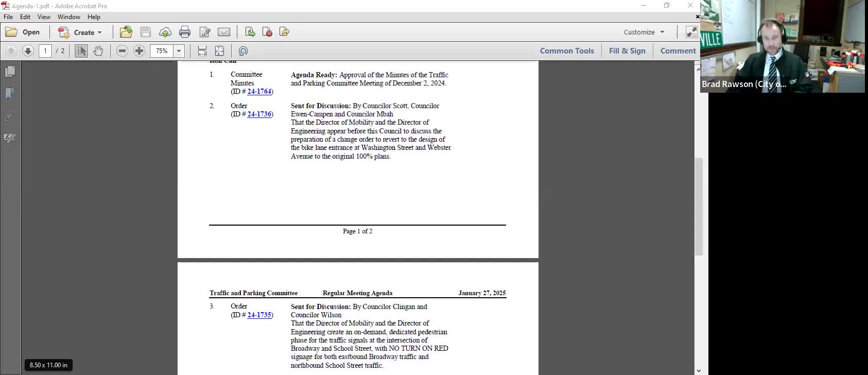This screenshot has height=375, width=868.
Task: Print the document with the printer icon
Action: tap(185, 32)
